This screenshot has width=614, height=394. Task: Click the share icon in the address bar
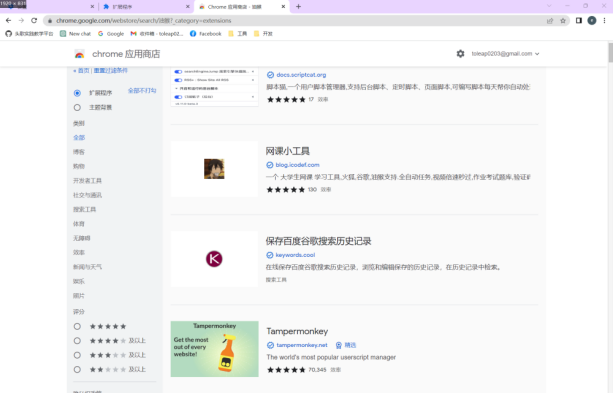(x=550, y=21)
